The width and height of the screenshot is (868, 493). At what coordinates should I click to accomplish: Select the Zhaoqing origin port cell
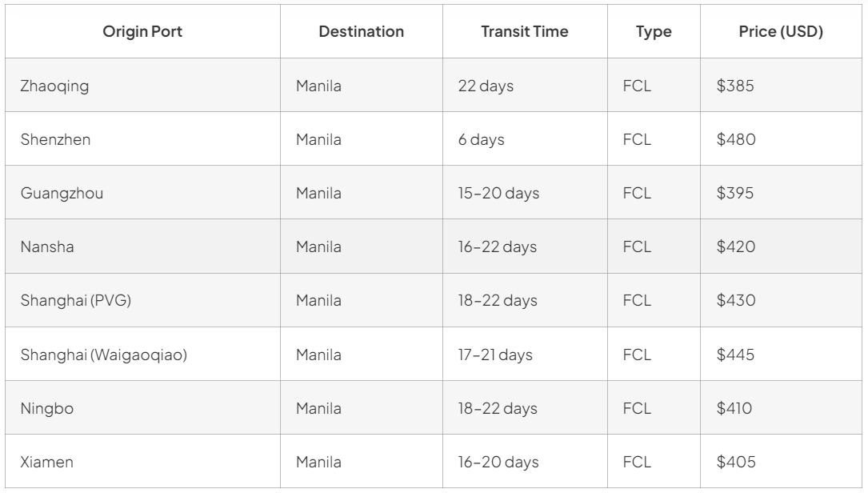[x=54, y=86]
